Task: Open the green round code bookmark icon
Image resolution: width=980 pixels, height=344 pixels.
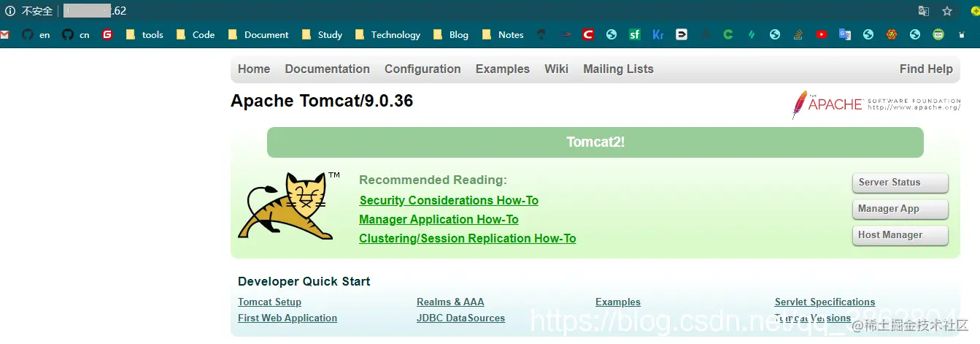Action: (938, 34)
